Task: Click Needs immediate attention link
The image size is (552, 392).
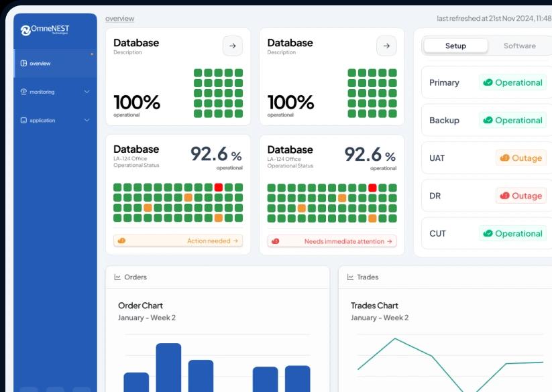Action: (x=348, y=241)
